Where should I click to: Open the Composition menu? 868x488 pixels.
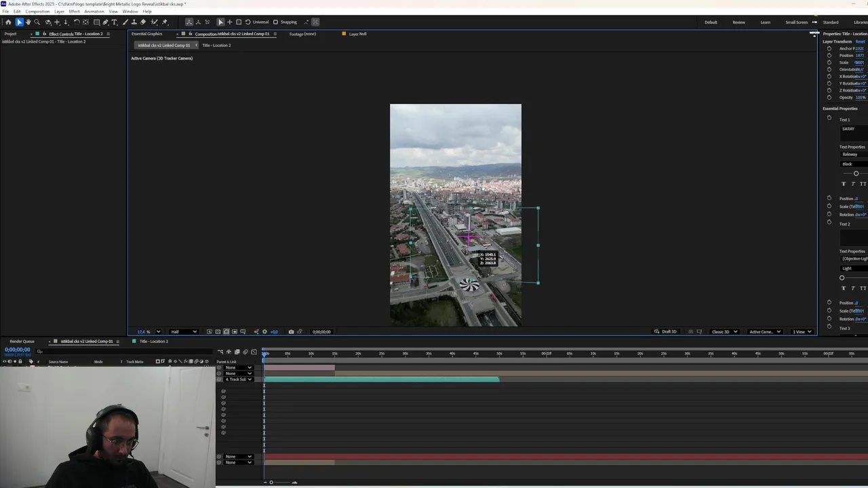point(37,12)
